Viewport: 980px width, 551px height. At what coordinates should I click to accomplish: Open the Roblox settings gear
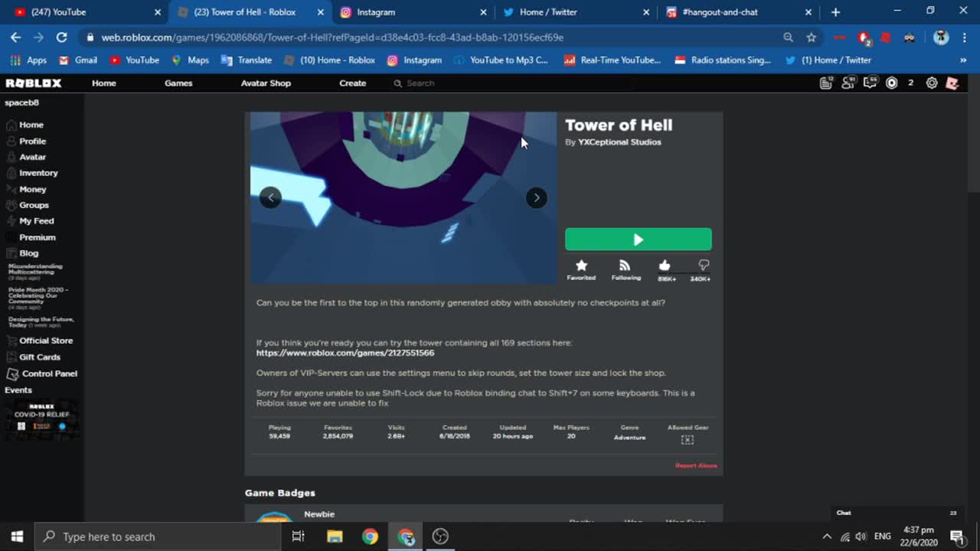point(932,83)
